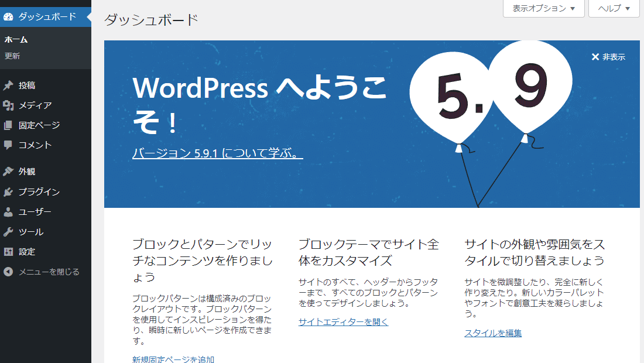Image resolution: width=644 pixels, height=363 pixels.
Task: Click the 5.9 balloons illustration
Action: click(491, 124)
